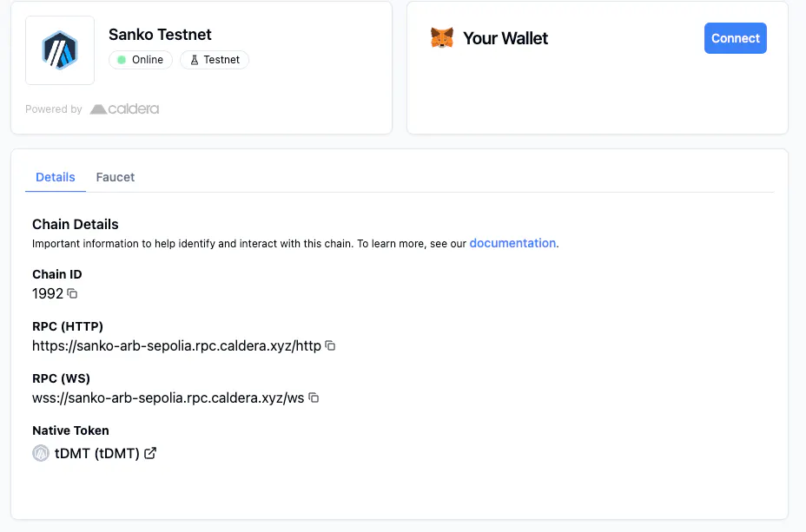Copy the RPC HTTP URL
Viewport: 806px width, 532px height.
[x=331, y=346]
